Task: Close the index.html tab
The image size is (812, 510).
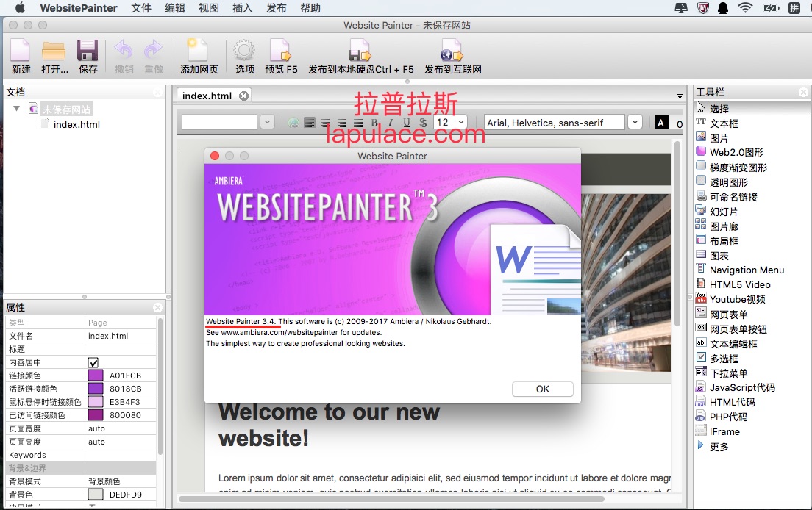Action: [243, 96]
